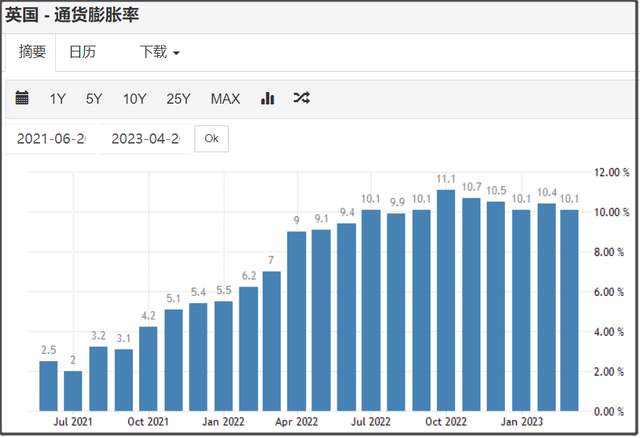This screenshot has height=438, width=640.
Task: Click the end date field 2023-04
Action: click(x=144, y=138)
